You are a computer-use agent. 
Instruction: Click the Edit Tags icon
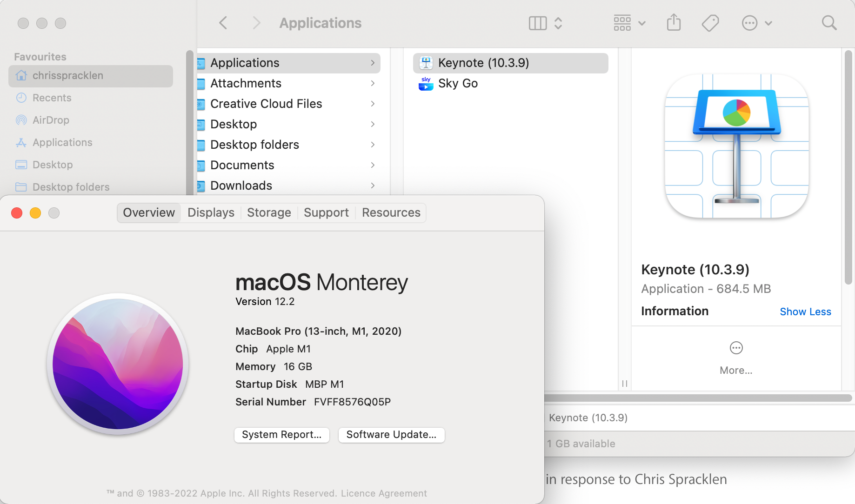click(710, 23)
